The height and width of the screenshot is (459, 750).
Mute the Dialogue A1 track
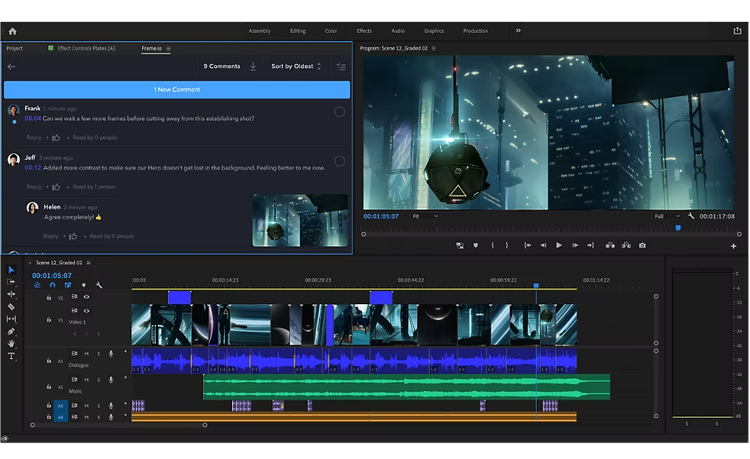(x=86, y=353)
